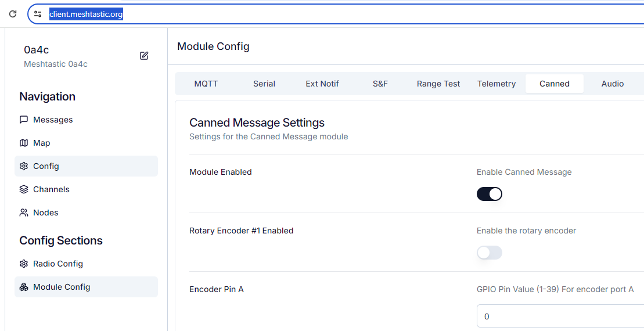Viewport: 644px width, 331px height.
Task: Switch to the MQTT tab
Action: tap(206, 84)
